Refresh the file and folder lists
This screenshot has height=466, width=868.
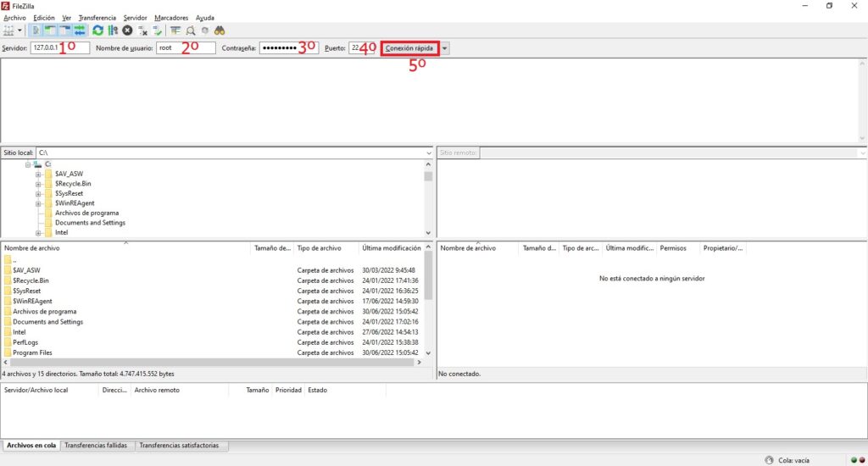tap(98, 31)
